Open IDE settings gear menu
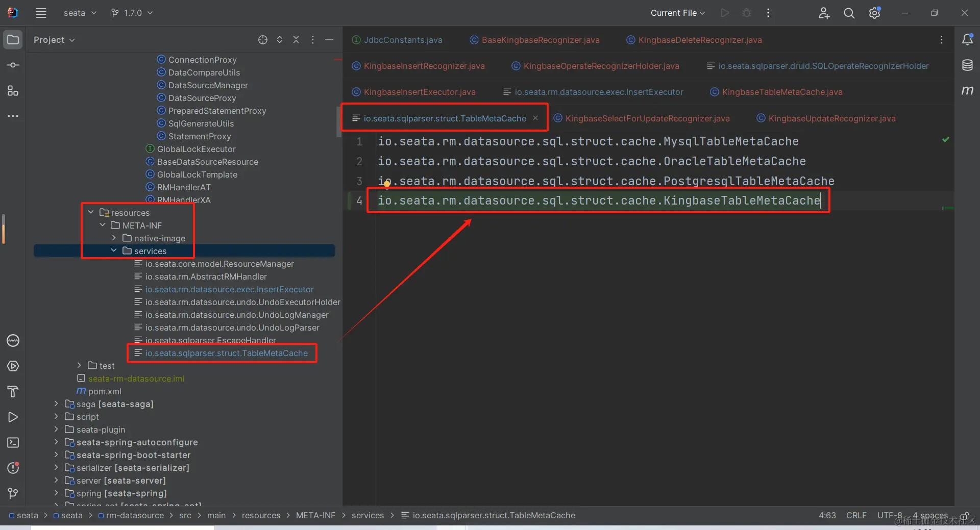The width and height of the screenshot is (980, 530). pos(875,13)
